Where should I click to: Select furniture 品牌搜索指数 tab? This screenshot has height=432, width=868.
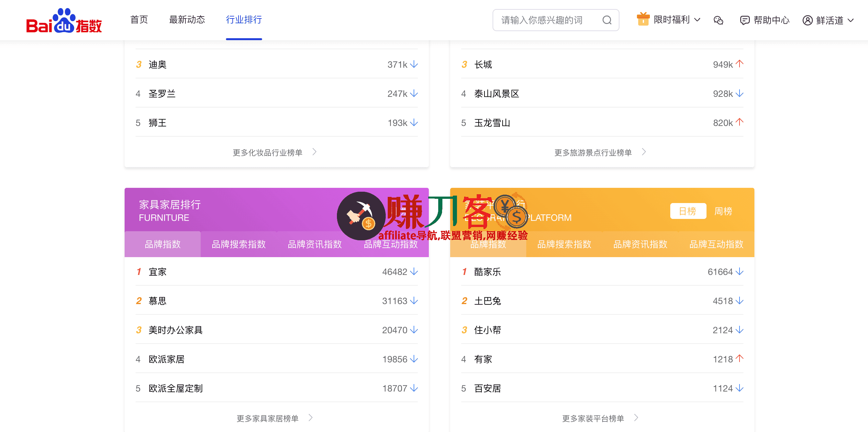click(239, 244)
